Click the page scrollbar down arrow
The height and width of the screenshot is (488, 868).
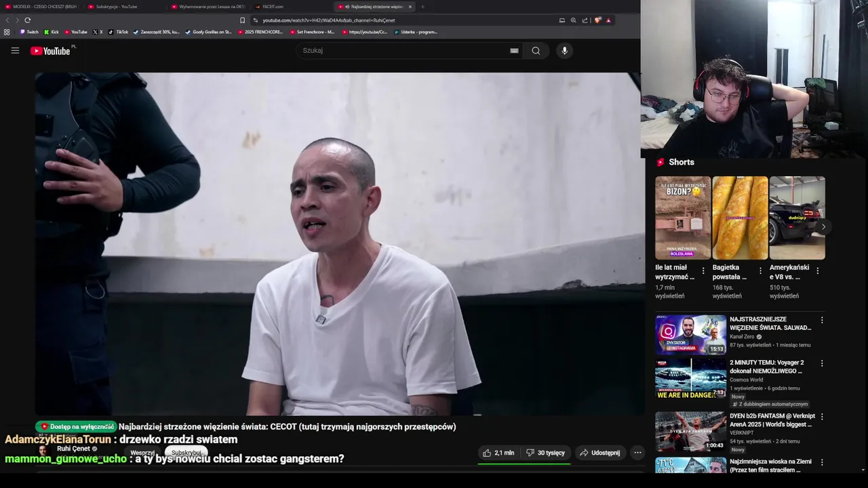[x=863, y=470]
